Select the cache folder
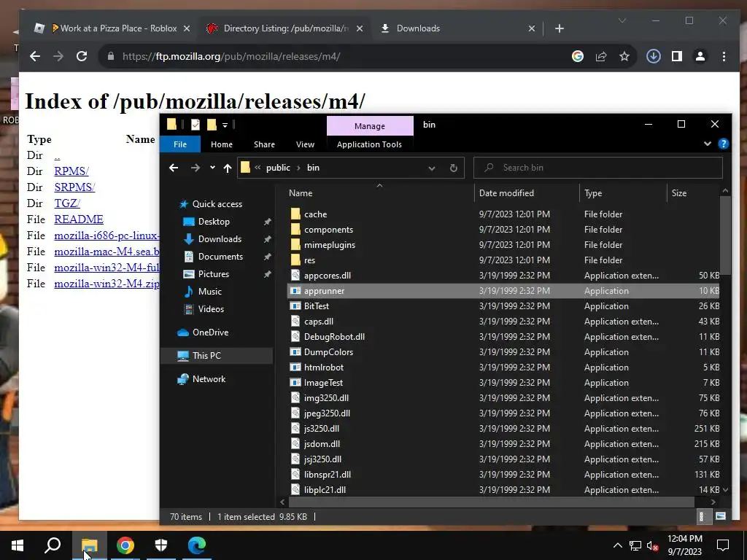 click(x=503, y=214)
